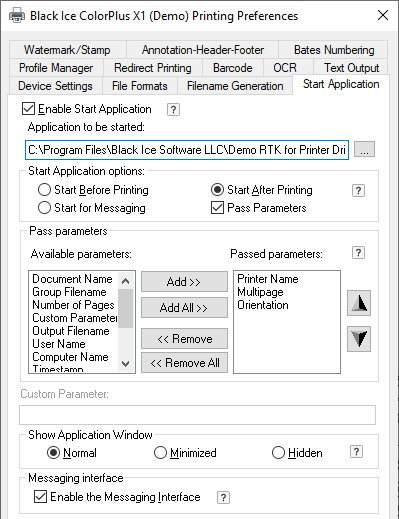Click the << Remove button

click(184, 339)
